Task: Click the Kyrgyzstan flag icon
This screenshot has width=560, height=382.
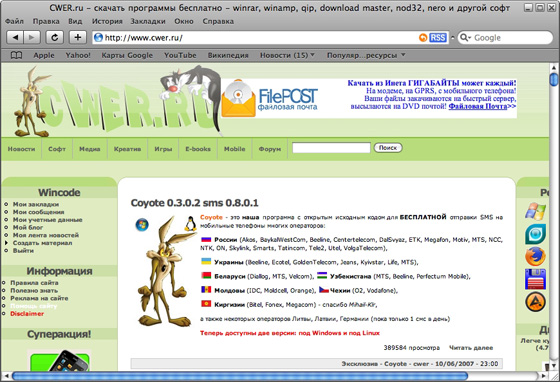Action: pos(206,304)
